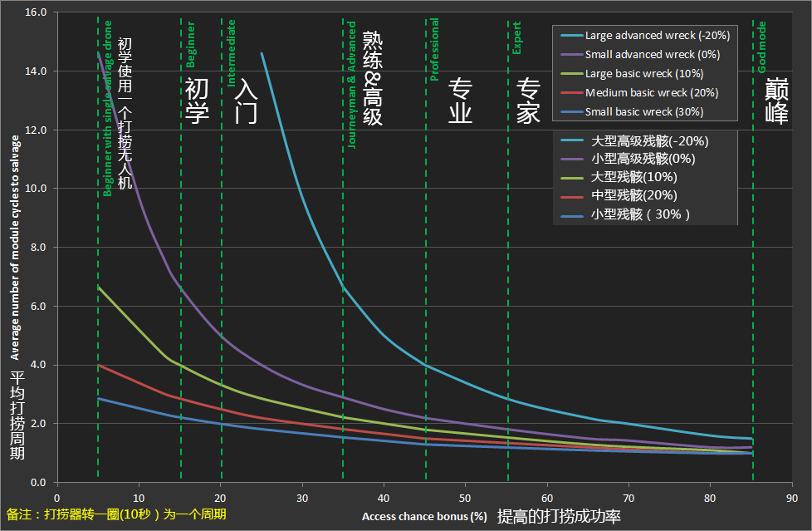Click the white 巅峰 label near God mode
Viewport: 812px width, 531px height.
[776, 101]
